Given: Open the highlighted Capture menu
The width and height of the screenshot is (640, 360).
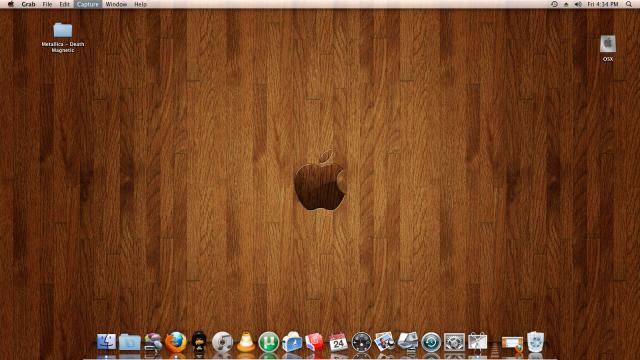Looking at the screenshot, I should click(88, 4).
